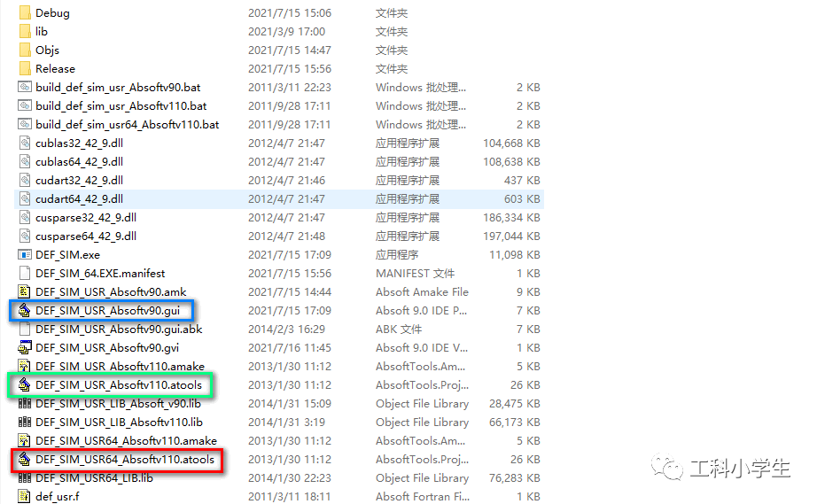
Task: Click the build_def_sim_usr_Absoftv110.bat file icon
Action: click(25, 106)
